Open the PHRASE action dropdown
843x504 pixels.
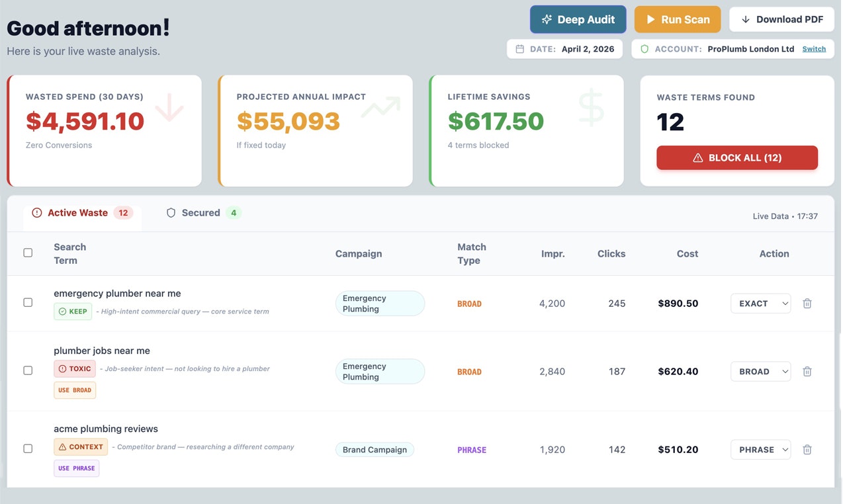point(760,450)
